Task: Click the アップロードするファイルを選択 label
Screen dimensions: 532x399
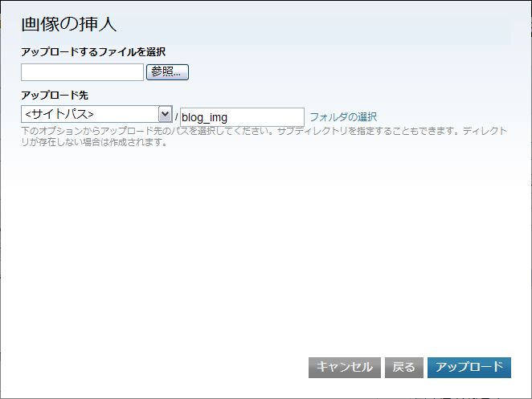Action: tap(93, 52)
